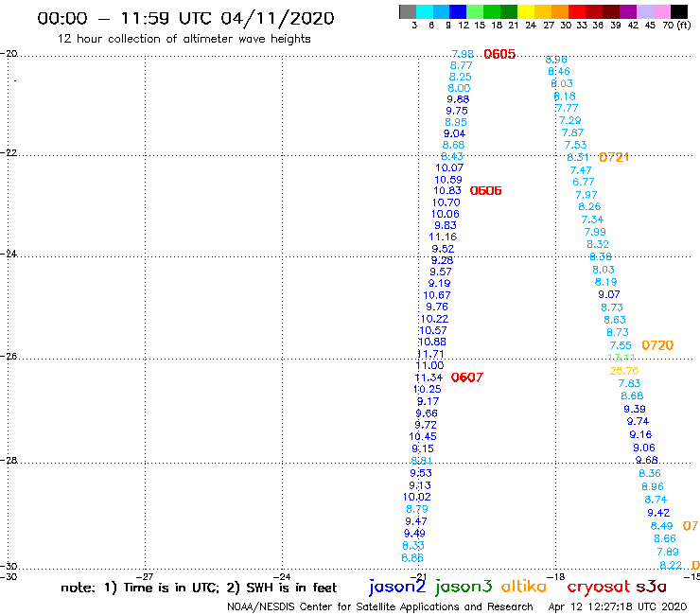This screenshot has width=700, height=615.
Task: Select the 9.04 wave height reading
Action: click(x=454, y=133)
